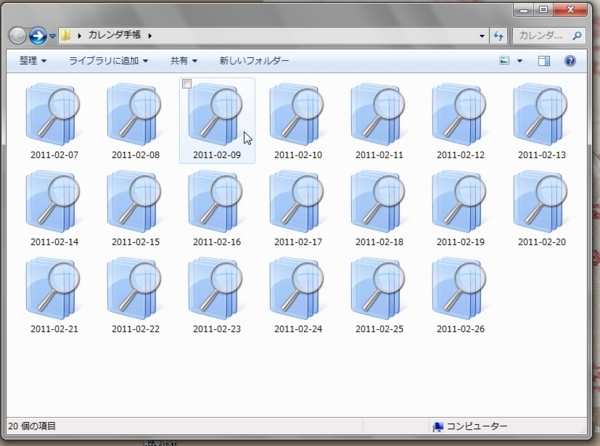
Task: Toggle the preview pane button
Action: click(x=544, y=61)
